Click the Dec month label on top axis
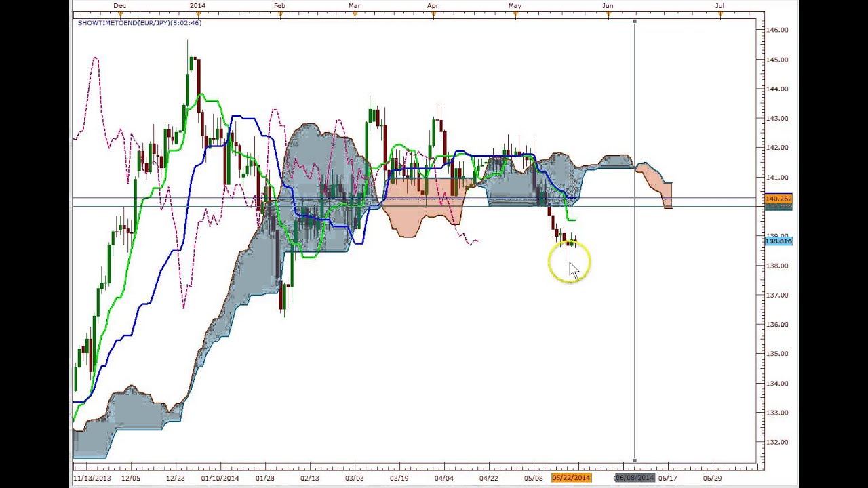 [119, 5]
